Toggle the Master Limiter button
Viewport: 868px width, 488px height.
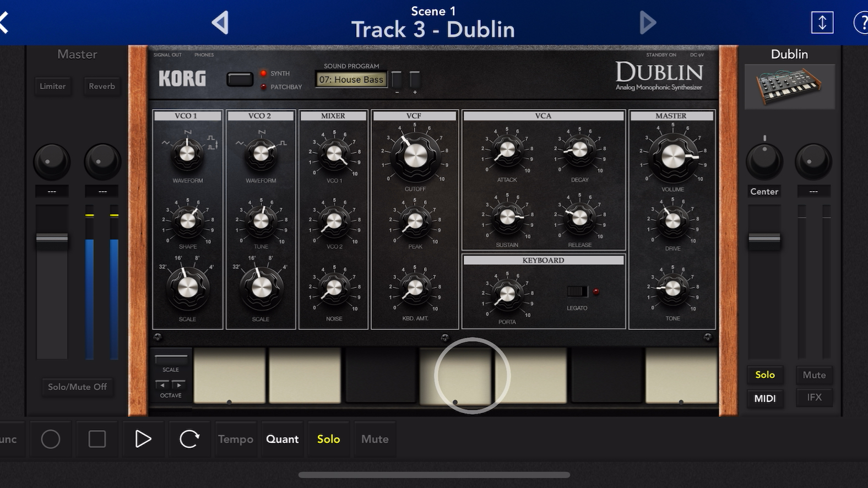(52, 86)
